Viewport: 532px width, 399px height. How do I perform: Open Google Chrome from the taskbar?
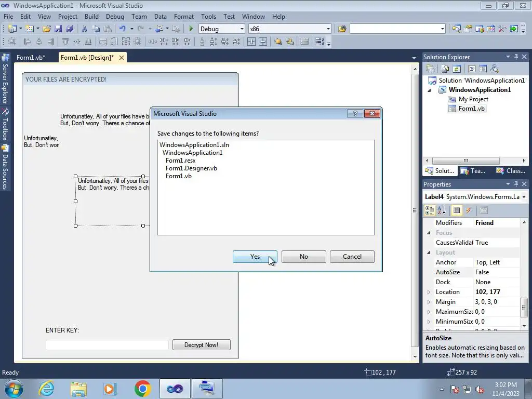(142, 389)
